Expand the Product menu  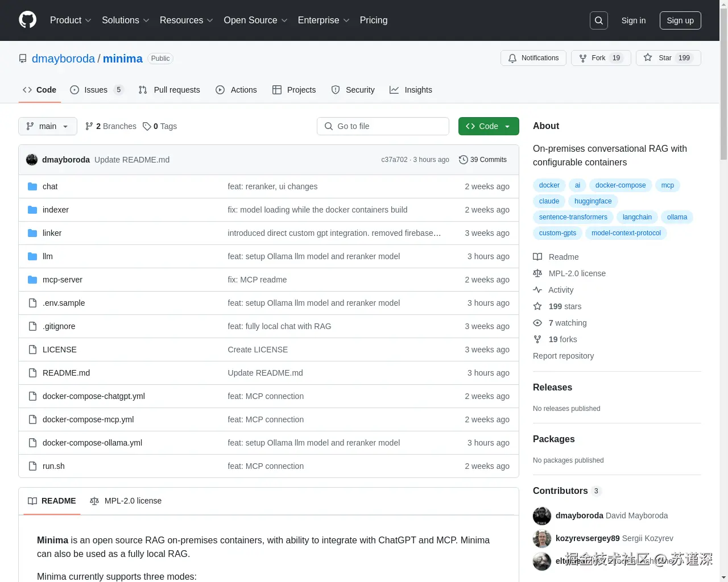pos(71,20)
